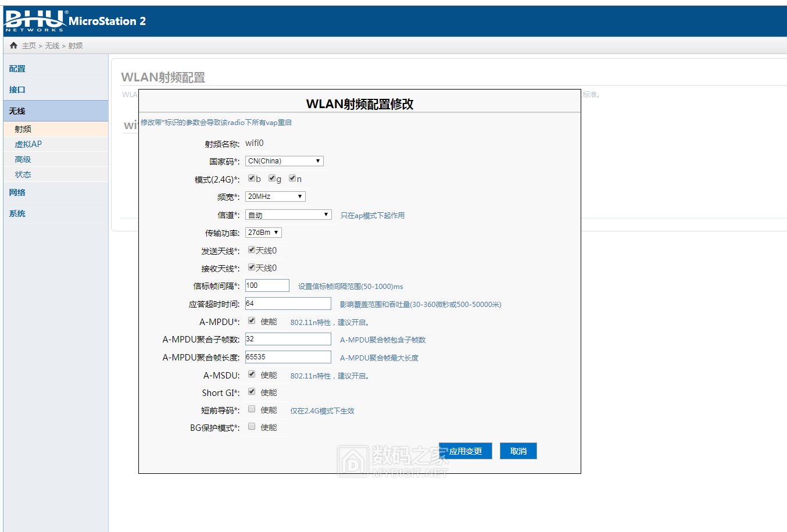Open the 传输功率 power dropdown
This screenshot has height=532, width=787.
pyautogui.click(x=263, y=232)
